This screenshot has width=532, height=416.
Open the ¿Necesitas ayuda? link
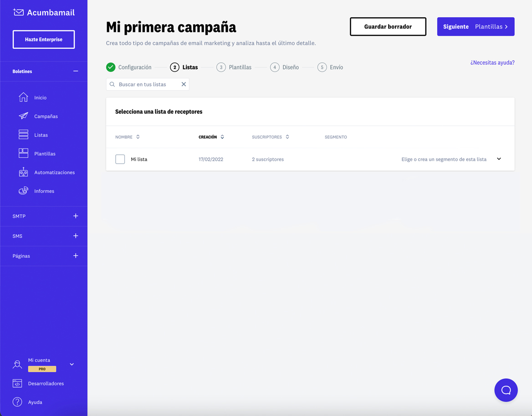click(x=492, y=62)
